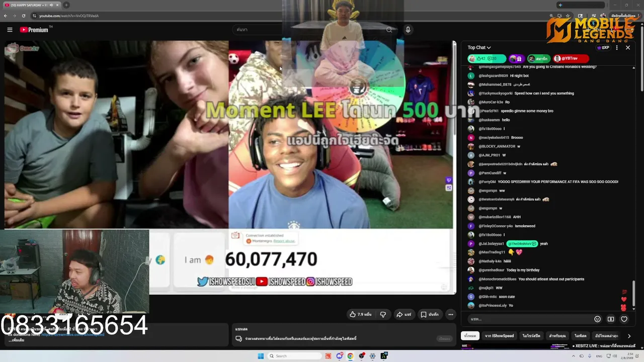
Task: Save the video with บันทึก button
Action: (430, 314)
